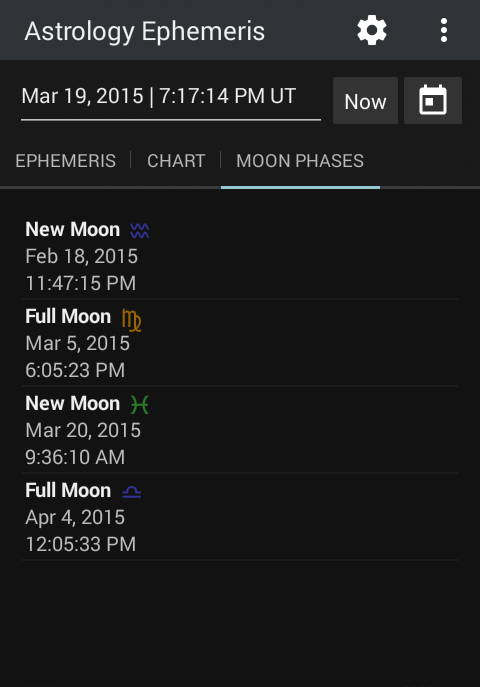Select the Mar 20, 2015 New Moon entry
This screenshot has width=480, height=687.
[x=240, y=430]
